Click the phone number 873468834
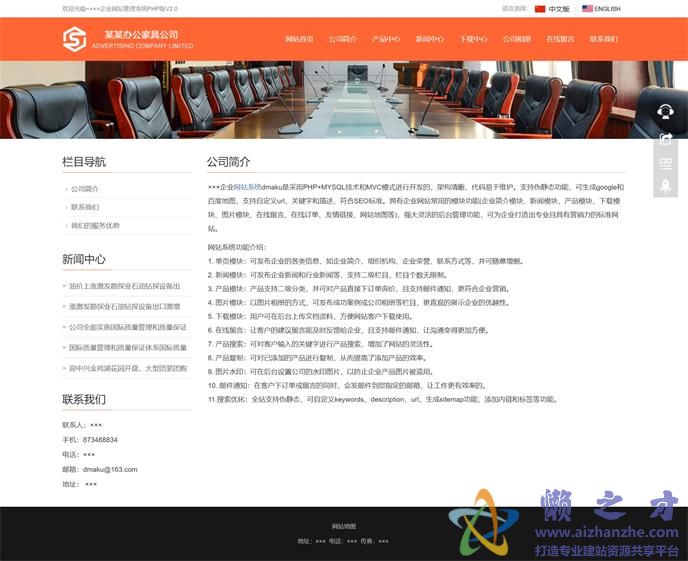 point(100,440)
